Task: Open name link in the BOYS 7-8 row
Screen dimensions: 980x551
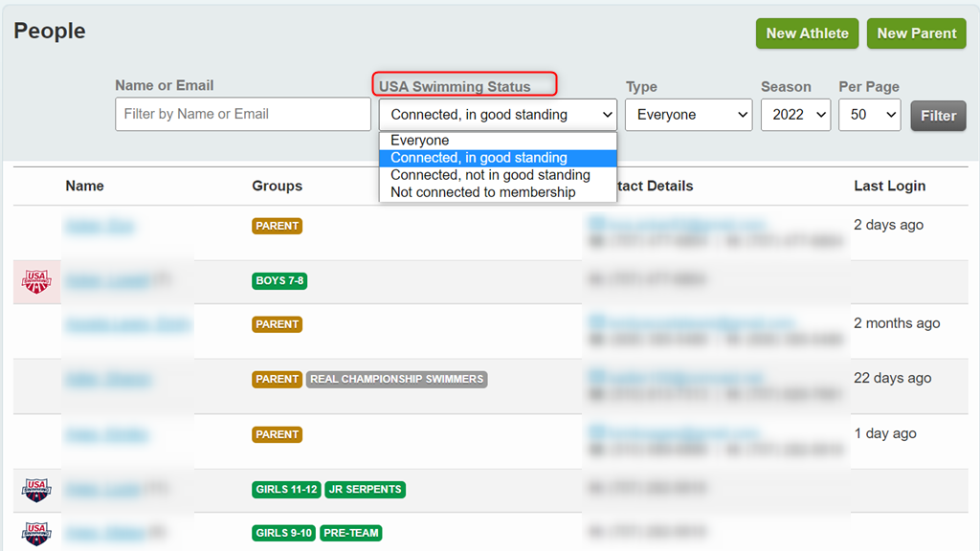Action: point(107,280)
